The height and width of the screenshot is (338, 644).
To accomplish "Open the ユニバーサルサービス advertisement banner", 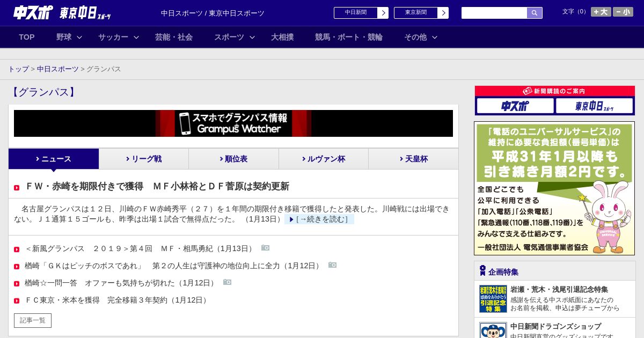I will [x=554, y=188].
